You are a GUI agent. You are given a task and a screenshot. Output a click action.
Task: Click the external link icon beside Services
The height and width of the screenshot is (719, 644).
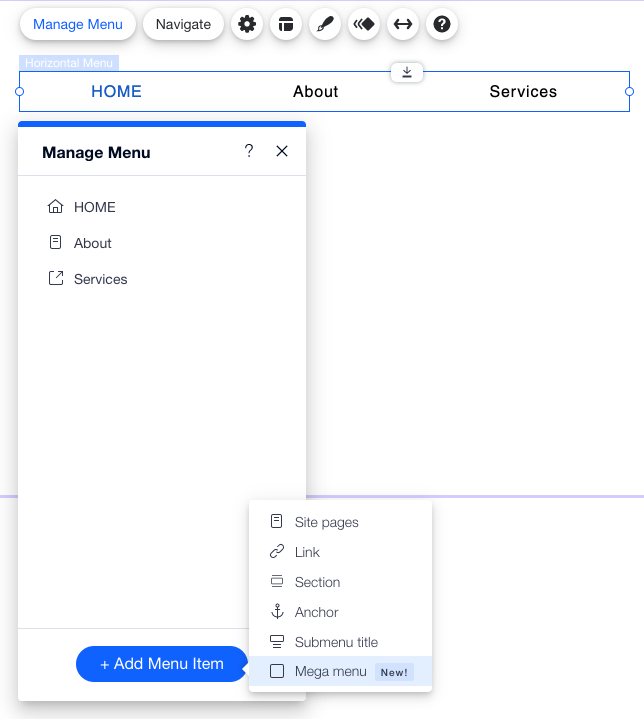[x=56, y=278]
